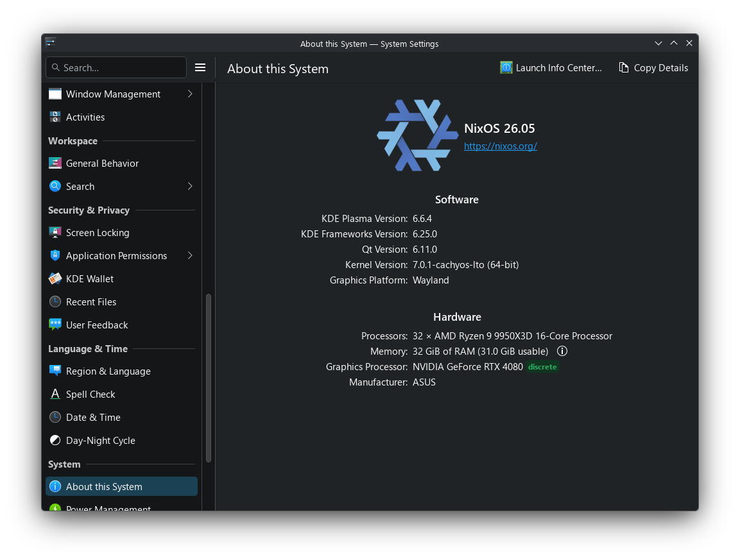Click into the Search settings field
This screenshot has width=740, height=560.
[x=116, y=67]
